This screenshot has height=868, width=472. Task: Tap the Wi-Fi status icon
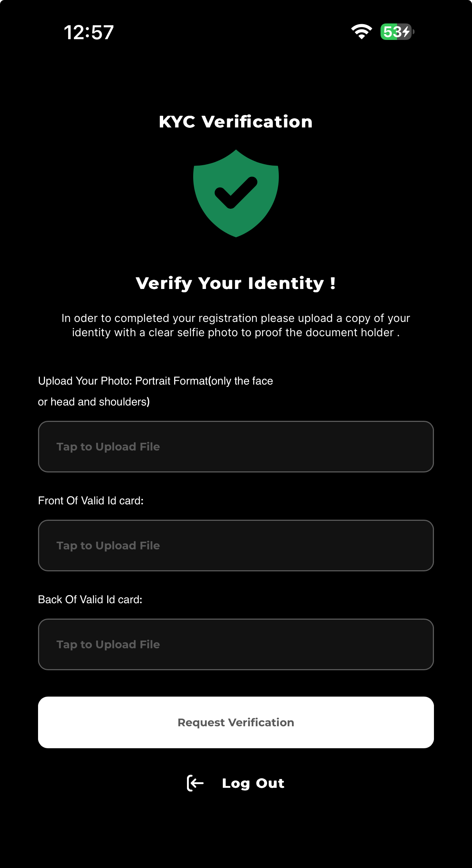(x=362, y=32)
